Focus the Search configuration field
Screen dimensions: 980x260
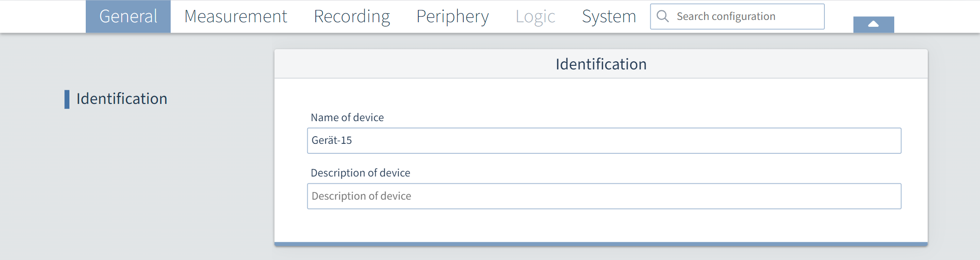pos(744,16)
